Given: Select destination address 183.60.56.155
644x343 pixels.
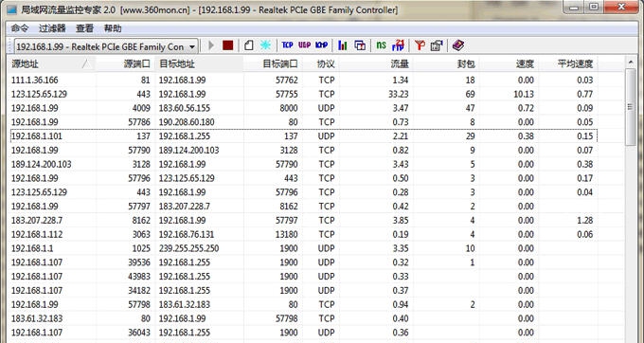Looking at the screenshot, I should point(185,108).
